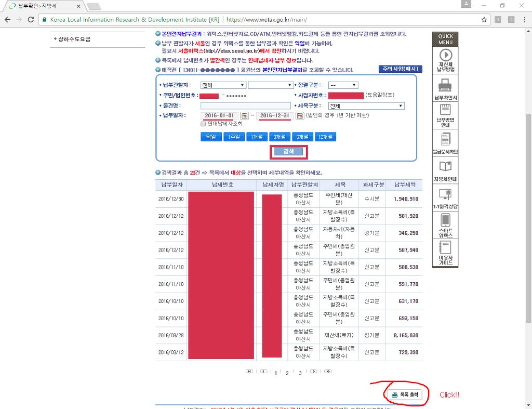Image resolution: width=532 pixels, height=409 pixels.
Task: Set period with 12개월 button
Action: [x=325, y=137]
